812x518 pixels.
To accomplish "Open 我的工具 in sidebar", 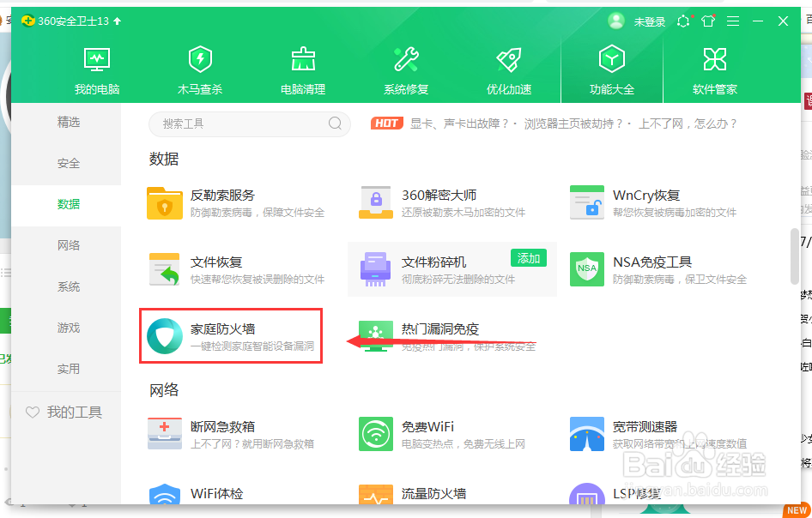I will tap(75, 413).
